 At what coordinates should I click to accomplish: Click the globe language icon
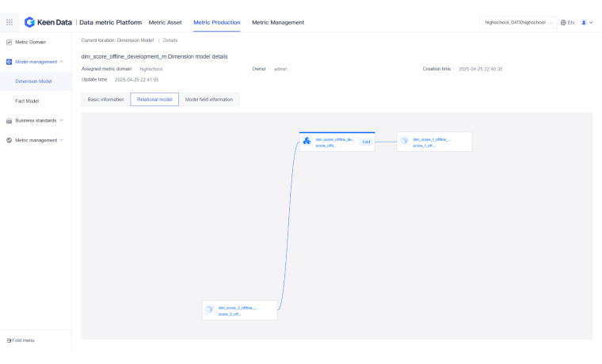click(563, 22)
